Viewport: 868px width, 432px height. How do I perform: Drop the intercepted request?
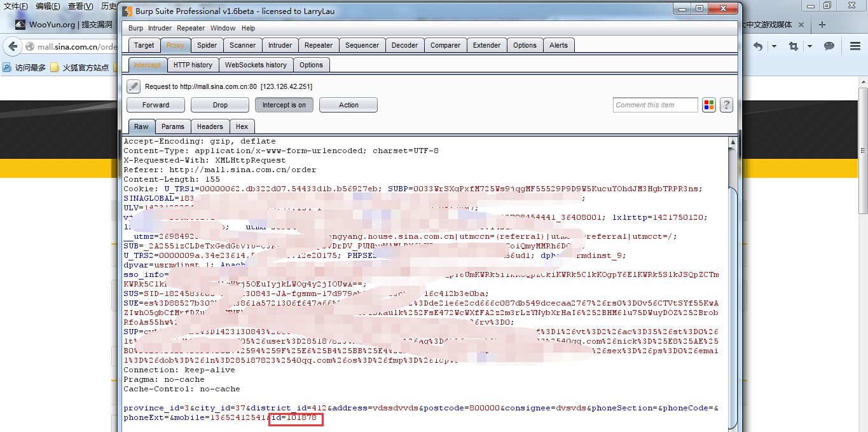220,105
